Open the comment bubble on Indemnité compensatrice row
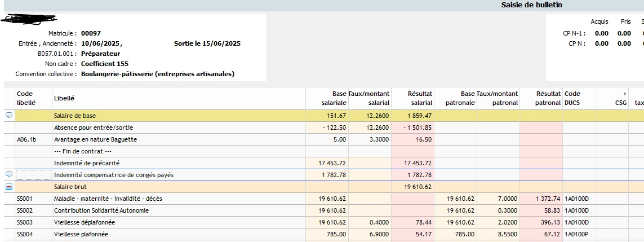 point(9,175)
